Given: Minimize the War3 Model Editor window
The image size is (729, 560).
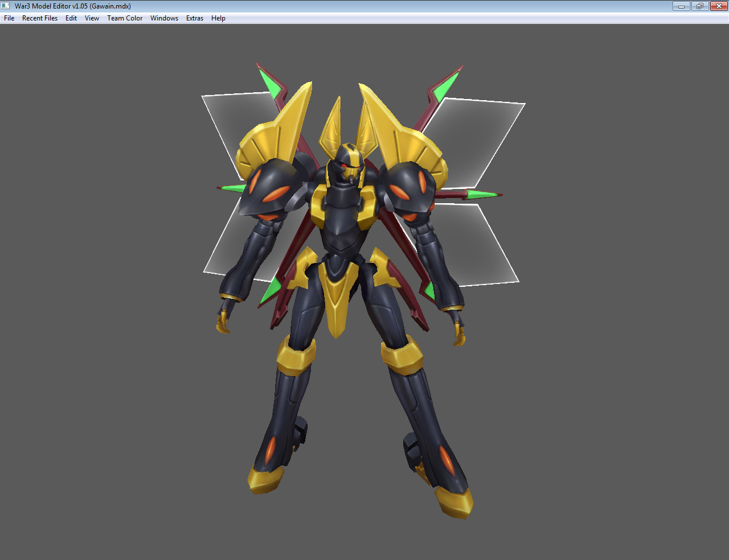Looking at the screenshot, I should point(681,6).
